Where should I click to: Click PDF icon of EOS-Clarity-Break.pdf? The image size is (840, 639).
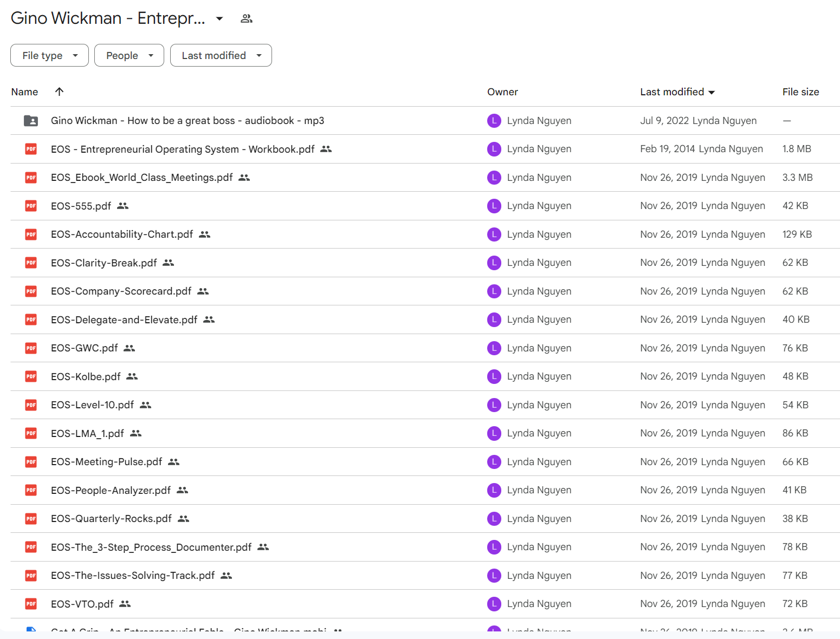pyautogui.click(x=31, y=263)
